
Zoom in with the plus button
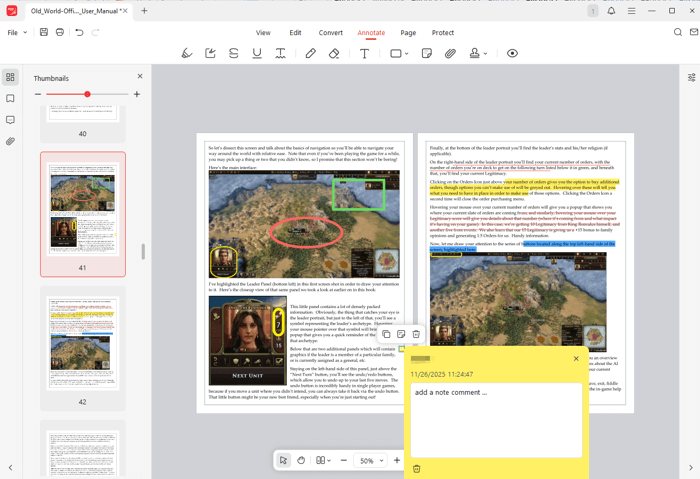pos(397,460)
